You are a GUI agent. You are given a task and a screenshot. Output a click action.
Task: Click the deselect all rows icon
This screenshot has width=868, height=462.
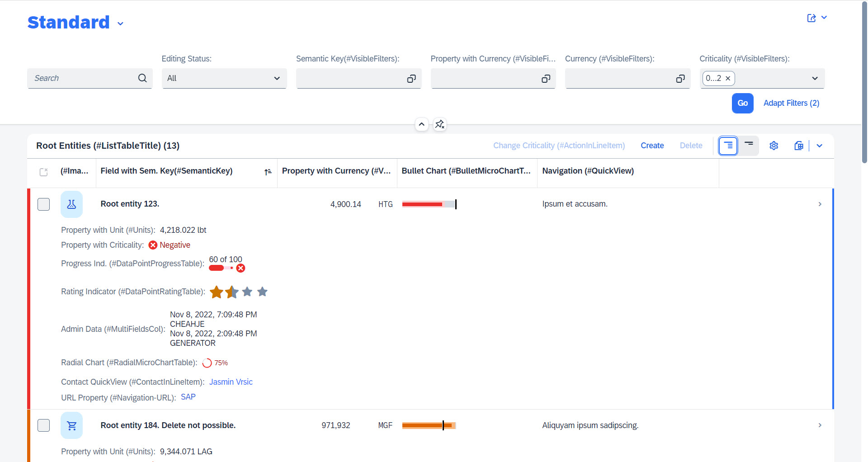(43, 172)
